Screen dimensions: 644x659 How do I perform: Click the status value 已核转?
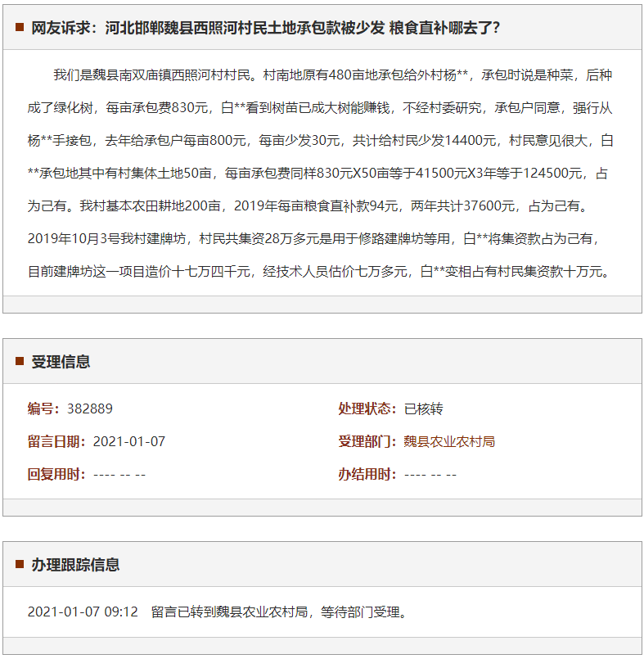coord(423,408)
